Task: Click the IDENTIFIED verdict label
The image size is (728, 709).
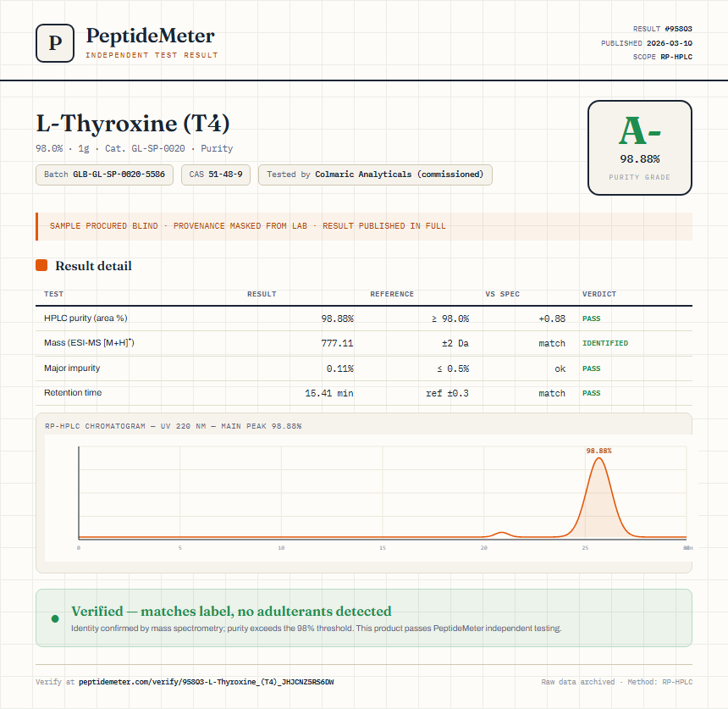Action: (605, 343)
